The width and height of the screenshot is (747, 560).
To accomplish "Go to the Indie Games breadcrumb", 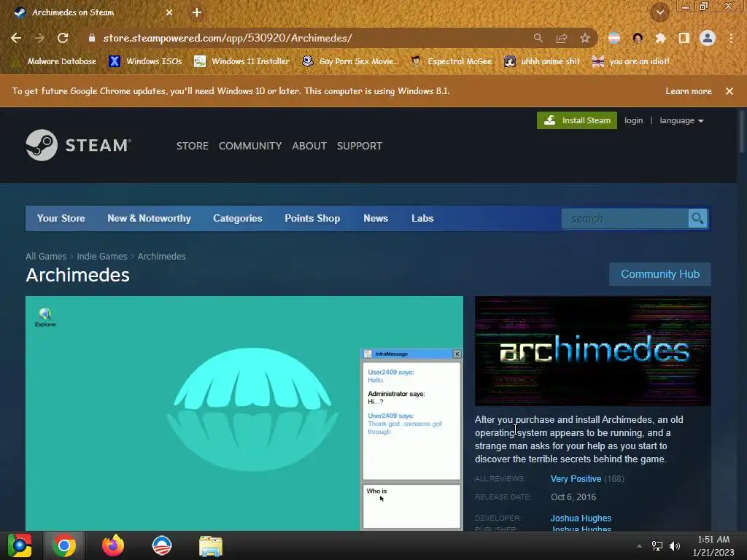I will pos(102,256).
